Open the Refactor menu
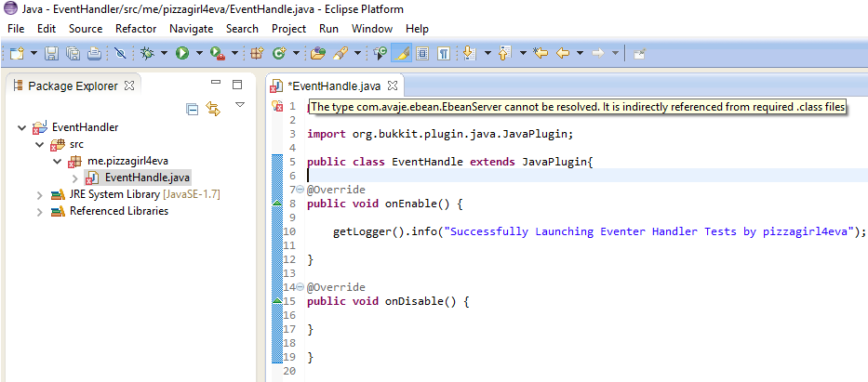 (x=136, y=29)
